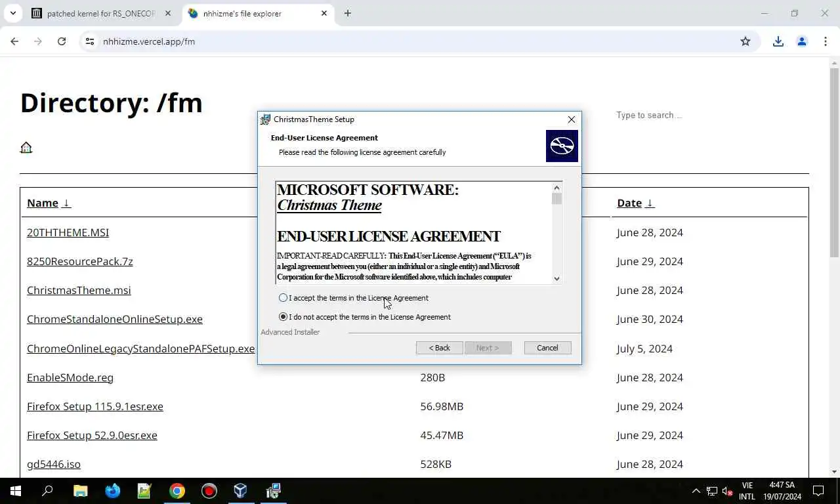Click the 56.98MB size cell
This screenshot has height=504, width=840.
[x=442, y=406]
